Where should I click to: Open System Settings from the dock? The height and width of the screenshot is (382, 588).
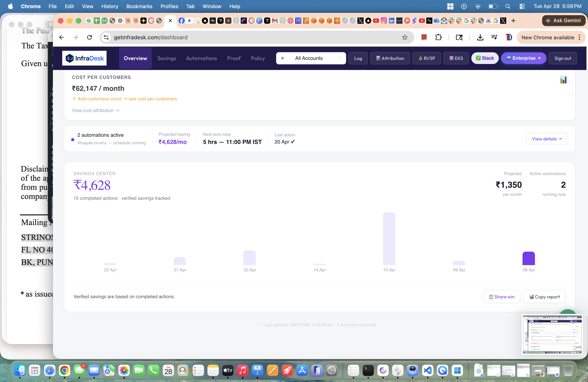[x=332, y=370]
